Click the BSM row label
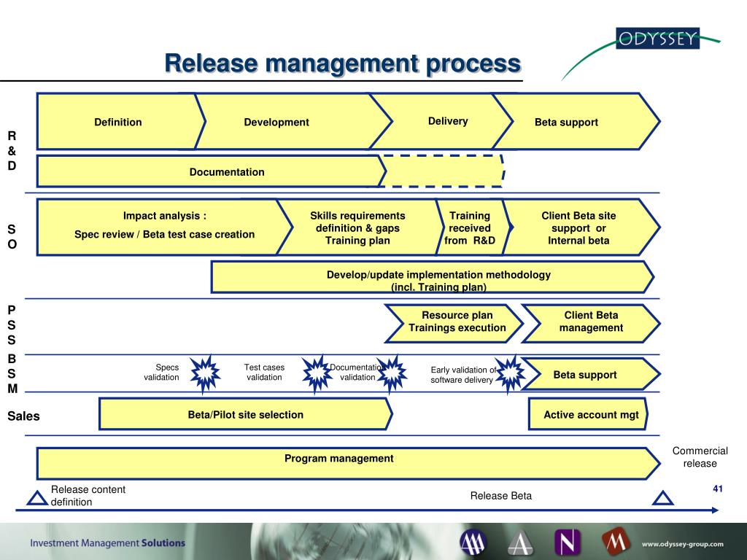Viewport: 747px width, 560px height. 12,374
